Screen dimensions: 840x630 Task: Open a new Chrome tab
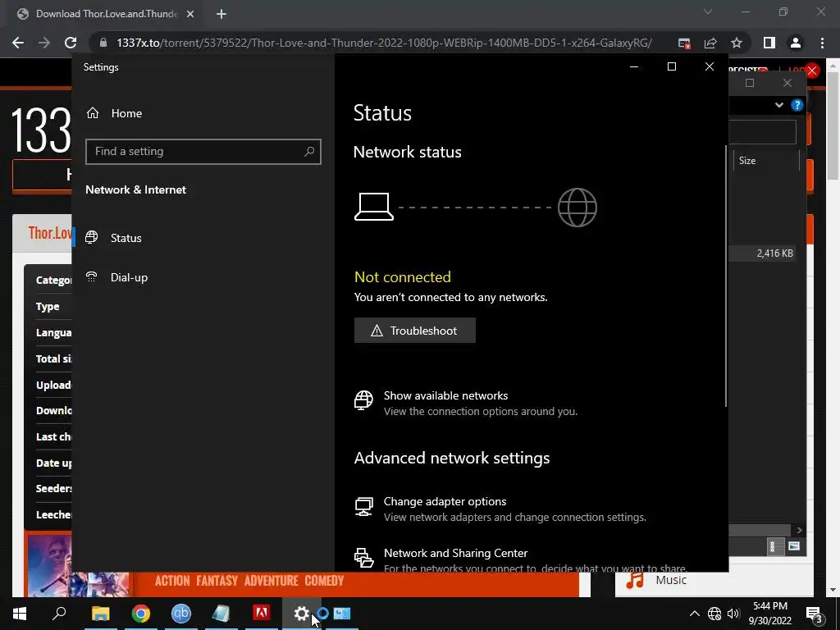pos(221,14)
